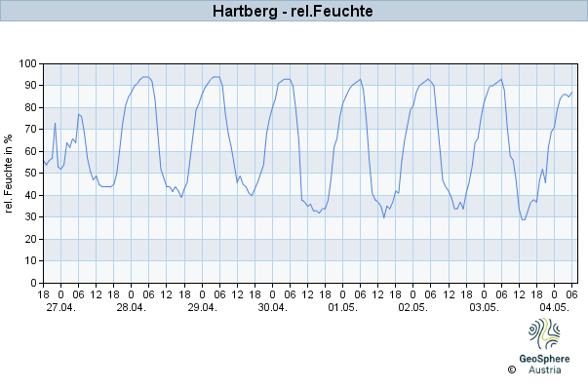
Task: Click the y-axis value 30
Action: point(31,217)
